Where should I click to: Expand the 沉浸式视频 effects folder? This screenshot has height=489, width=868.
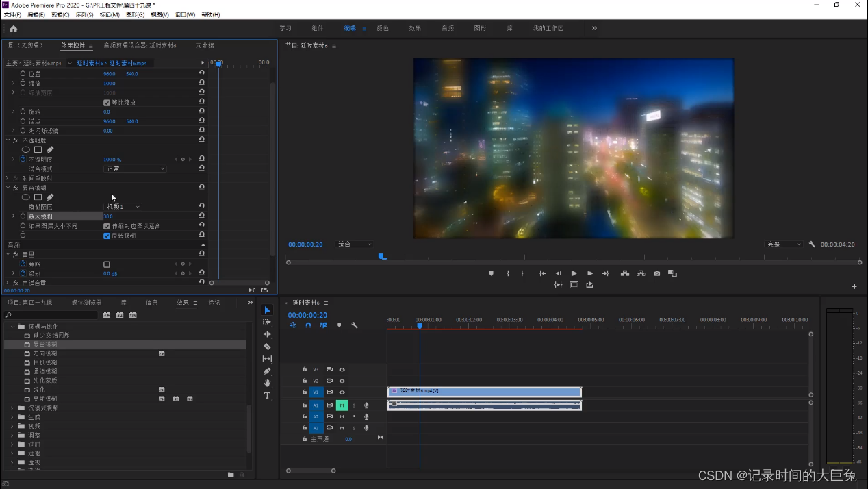click(12, 408)
